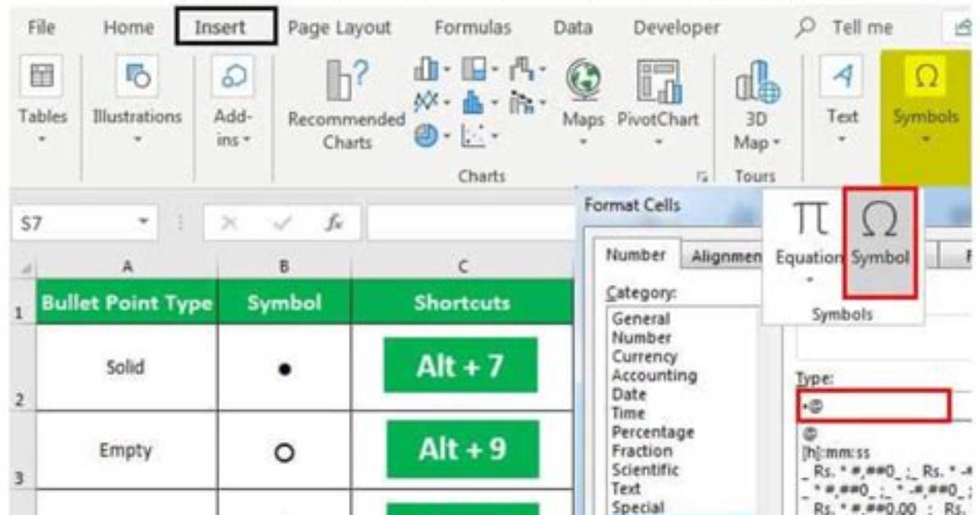980x515 pixels.
Task: Open the Maps chart option
Action: click(x=583, y=103)
